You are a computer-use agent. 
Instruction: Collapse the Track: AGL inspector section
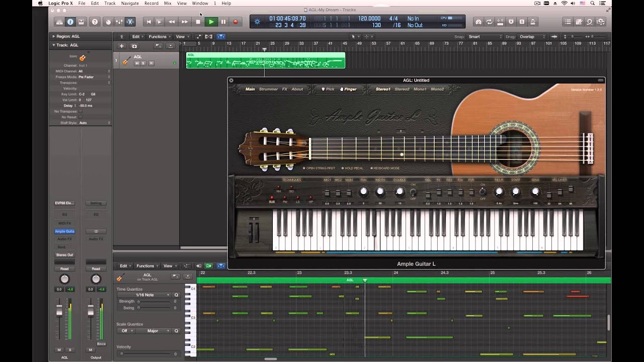click(54, 45)
